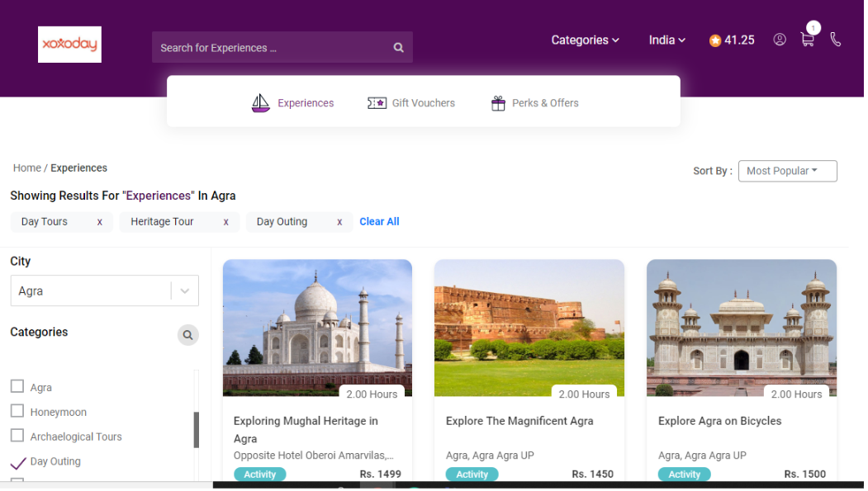Click Clear All filters link
The image size is (868, 491).
381,222
